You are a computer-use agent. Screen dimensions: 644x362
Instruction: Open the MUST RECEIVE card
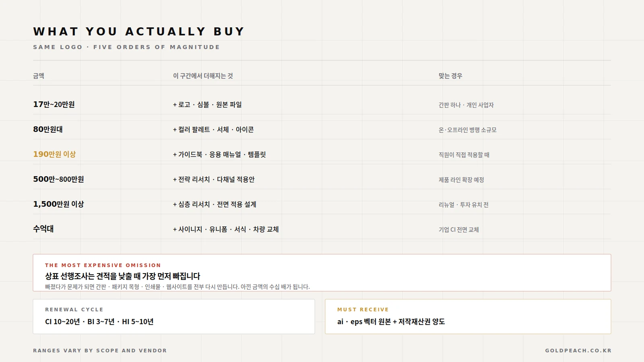click(x=468, y=317)
